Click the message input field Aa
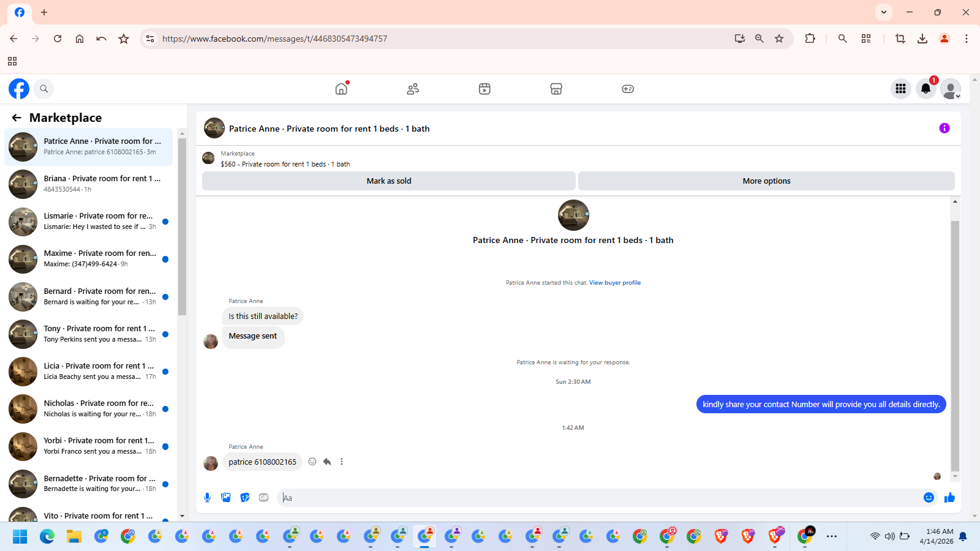980x551 pixels. point(600,498)
